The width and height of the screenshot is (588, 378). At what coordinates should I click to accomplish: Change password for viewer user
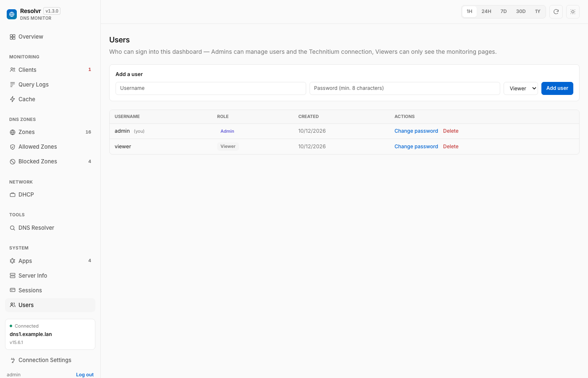[416, 147]
